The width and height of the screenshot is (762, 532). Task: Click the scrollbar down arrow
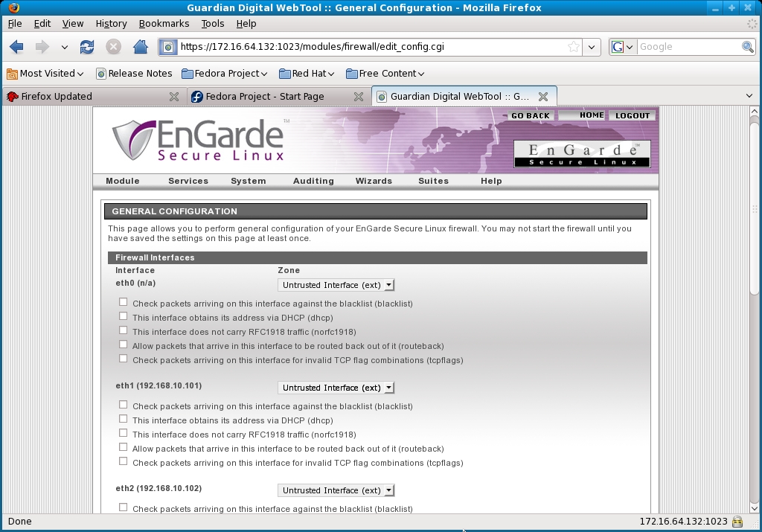[x=755, y=508]
